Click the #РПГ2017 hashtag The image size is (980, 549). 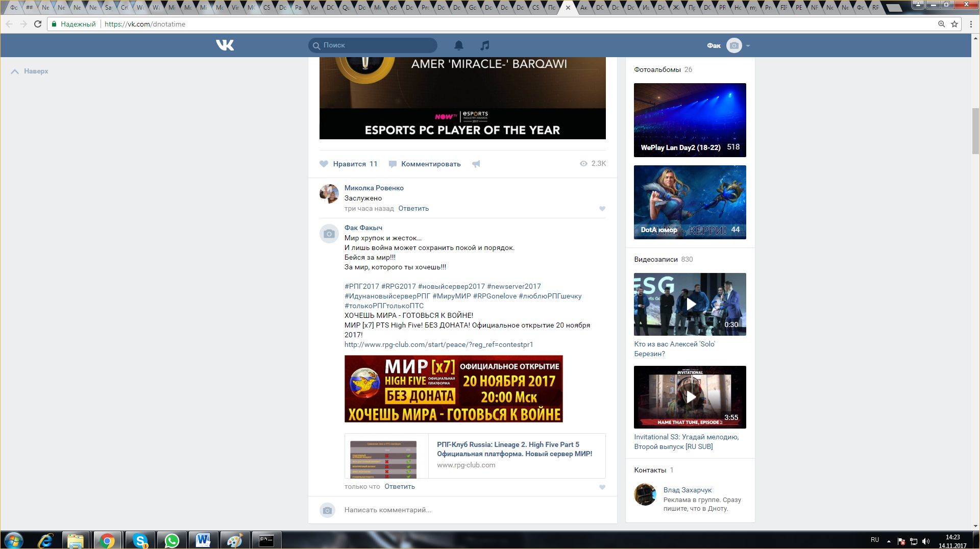tap(362, 286)
